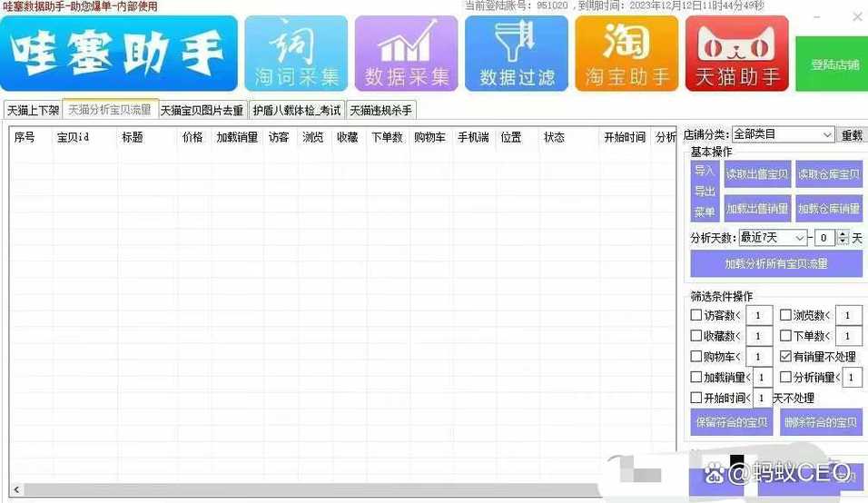Enable the 下单数< checkbox
The height and width of the screenshot is (503, 868).
785,335
